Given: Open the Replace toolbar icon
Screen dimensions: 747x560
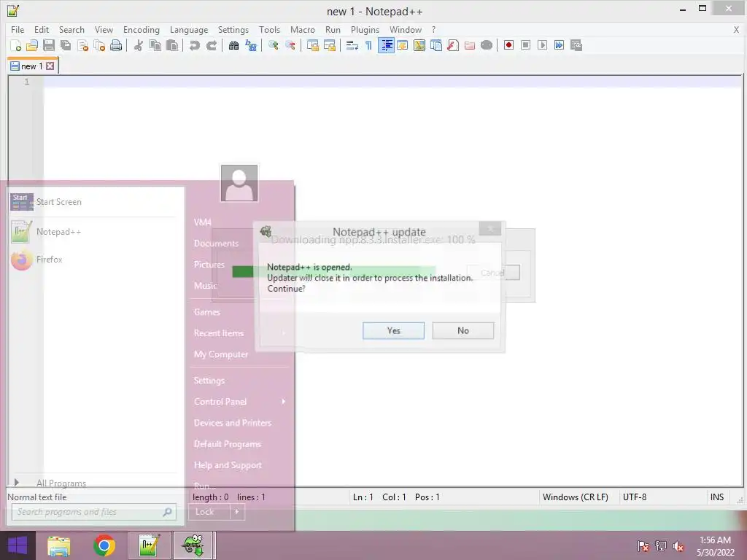Looking at the screenshot, I should point(251,45).
